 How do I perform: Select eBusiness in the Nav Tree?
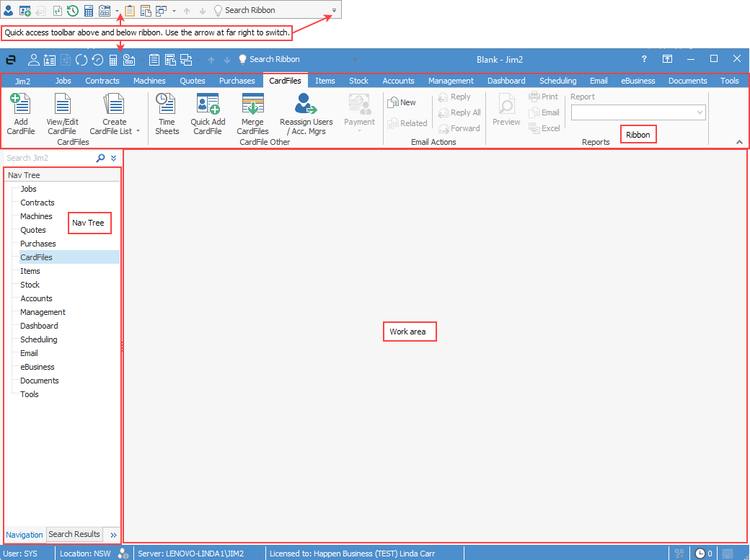pyautogui.click(x=37, y=367)
